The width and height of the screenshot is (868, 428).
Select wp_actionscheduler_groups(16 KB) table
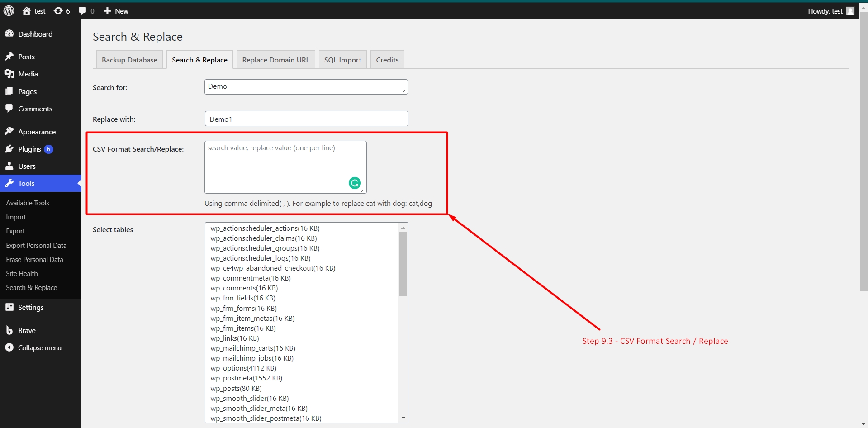click(x=265, y=248)
